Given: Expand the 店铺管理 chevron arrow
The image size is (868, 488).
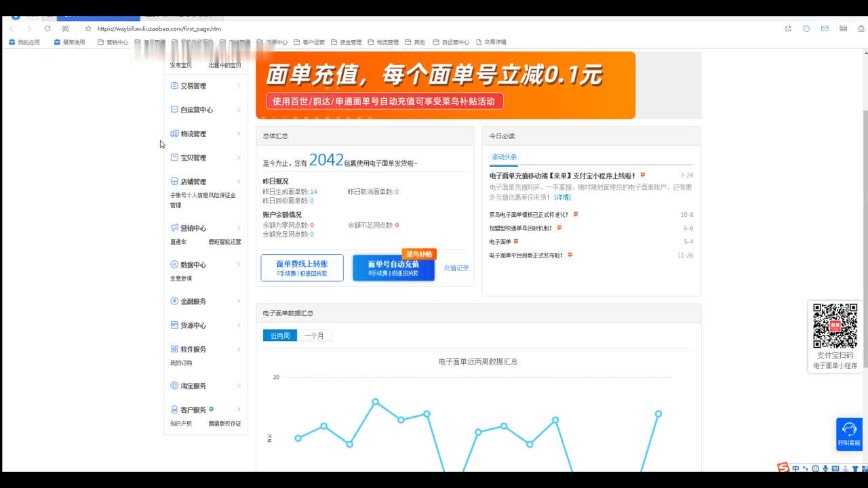Looking at the screenshot, I should (239, 182).
